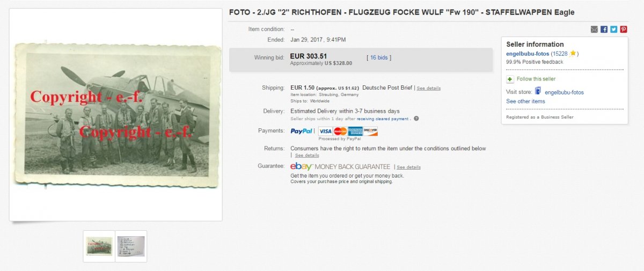This screenshot has height=271, width=644.
Task: Share this listing on Facebook
Action: [x=604, y=30]
